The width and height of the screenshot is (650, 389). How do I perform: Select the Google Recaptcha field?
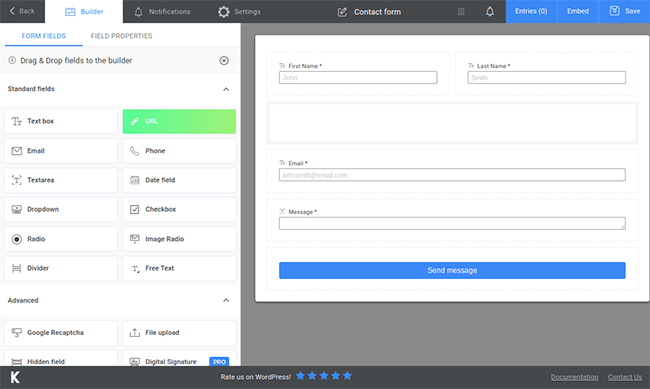point(61,333)
